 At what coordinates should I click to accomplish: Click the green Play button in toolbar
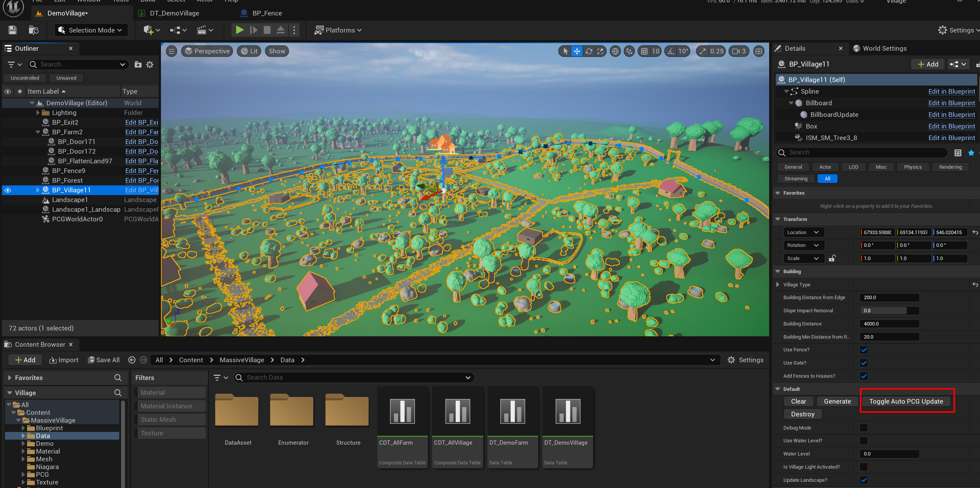click(x=239, y=30)
